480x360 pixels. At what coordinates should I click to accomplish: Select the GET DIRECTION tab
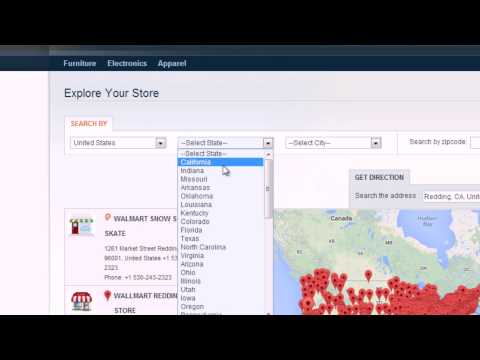click(379, 178)
